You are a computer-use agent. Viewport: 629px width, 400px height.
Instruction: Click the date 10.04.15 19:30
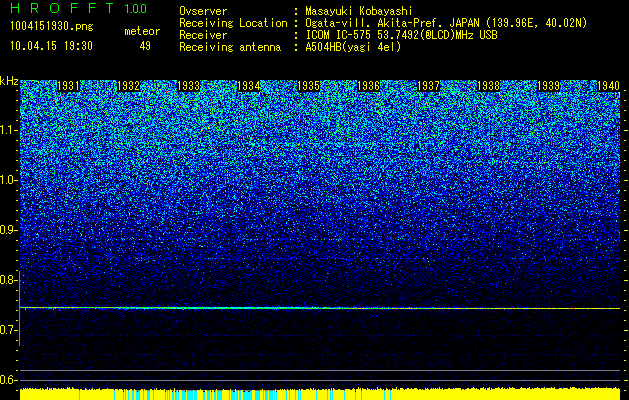(51, 46)
